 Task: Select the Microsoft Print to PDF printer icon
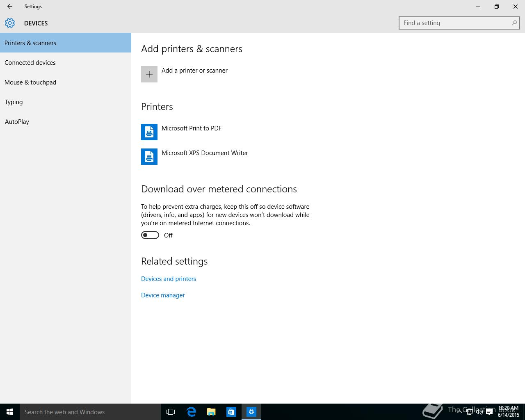pos(149,132)
